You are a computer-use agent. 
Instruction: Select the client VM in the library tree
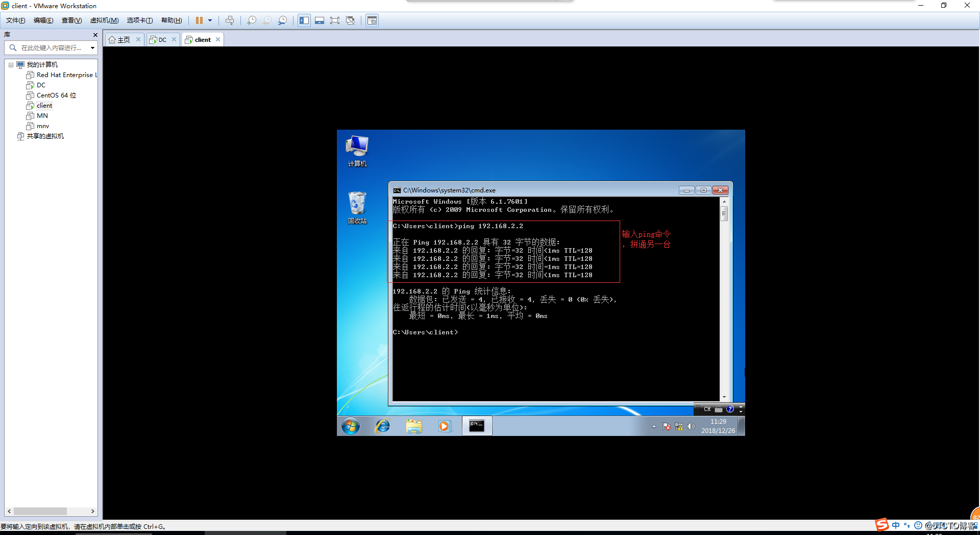click(44, 106)
